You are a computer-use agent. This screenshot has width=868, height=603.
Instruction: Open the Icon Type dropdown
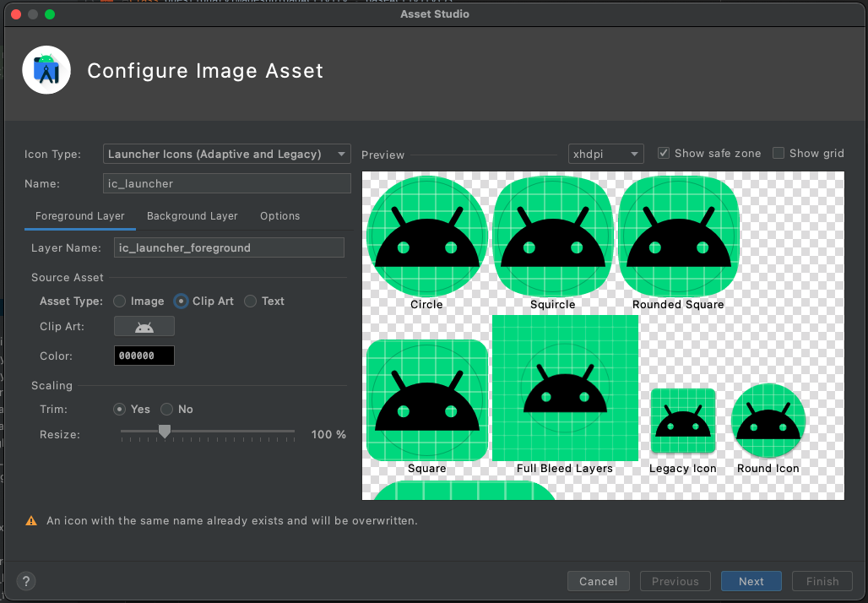tap(227, 154)
